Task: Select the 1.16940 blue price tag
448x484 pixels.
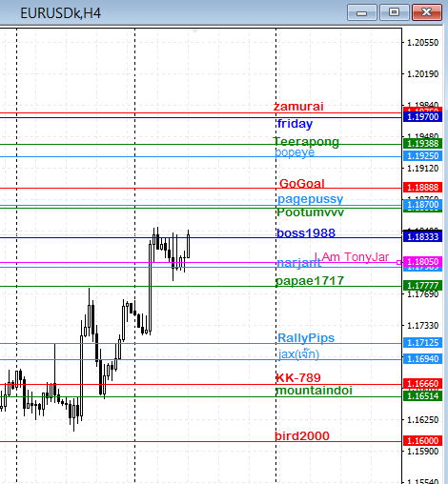Action: pos(422,359)
